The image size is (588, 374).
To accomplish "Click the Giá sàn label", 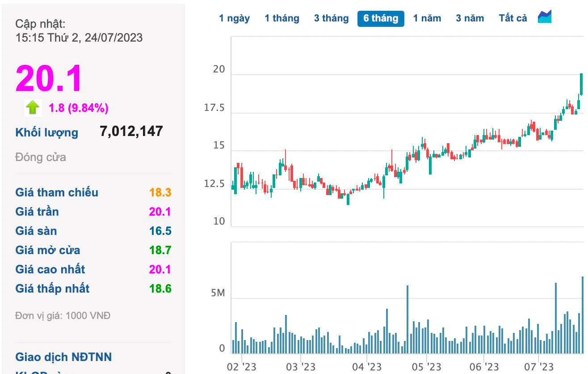I will 36,231.
